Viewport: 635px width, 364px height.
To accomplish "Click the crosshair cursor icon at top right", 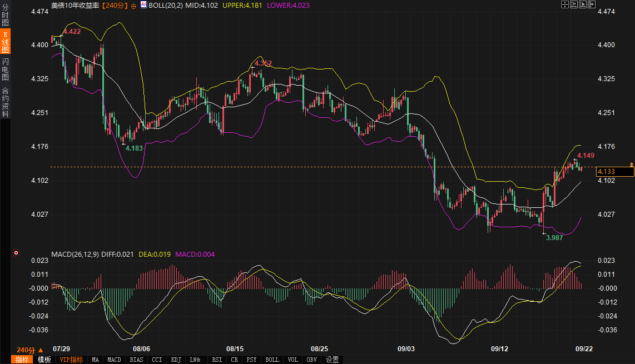I will [564, 4].
